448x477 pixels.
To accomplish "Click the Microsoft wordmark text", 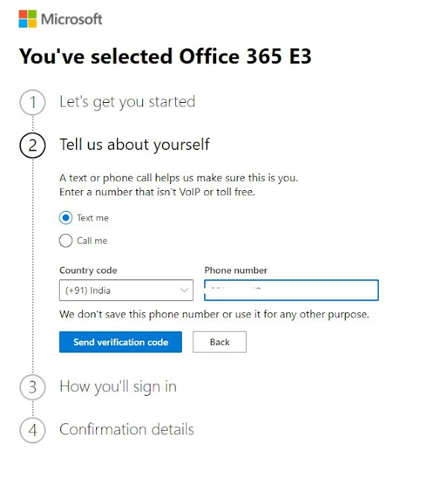I will click(x=72, y=19).
